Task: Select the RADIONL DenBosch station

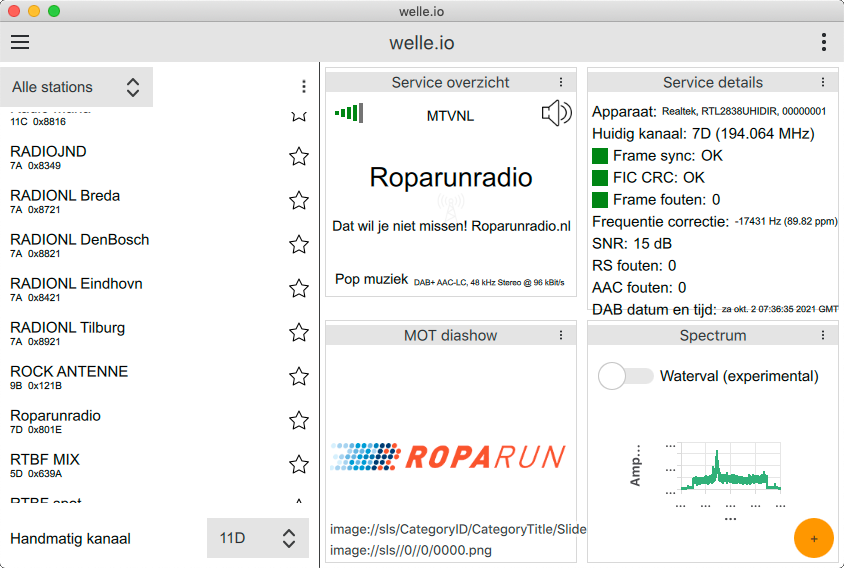Action: tap(159, 245)
